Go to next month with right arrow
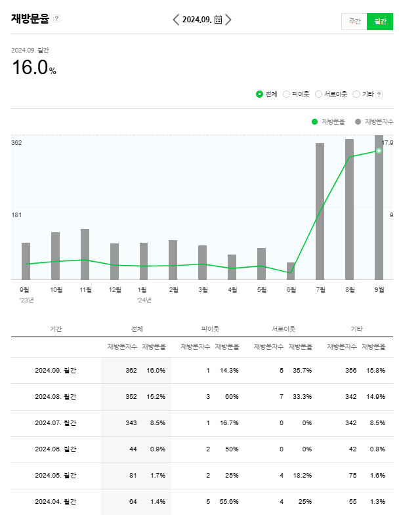Viewport: 420px width, 515px height. point(228,20)
